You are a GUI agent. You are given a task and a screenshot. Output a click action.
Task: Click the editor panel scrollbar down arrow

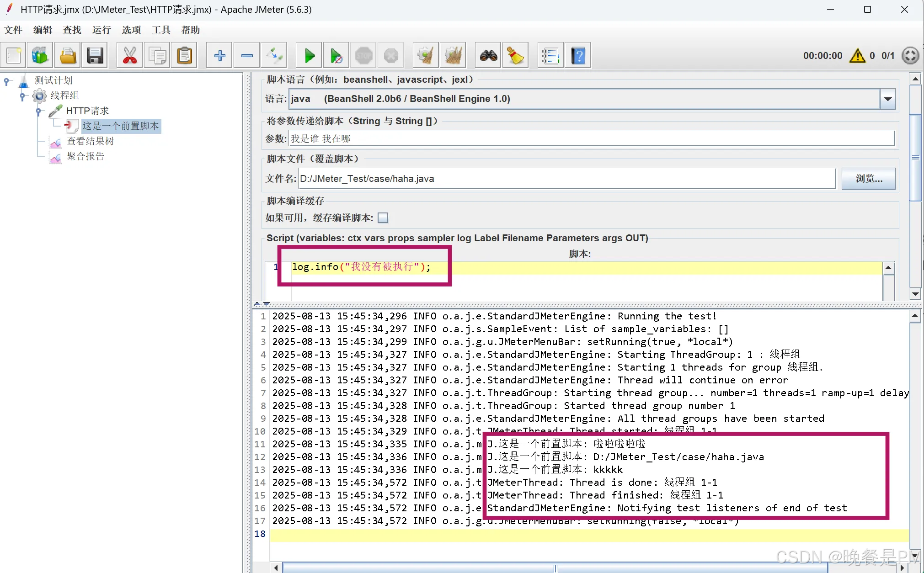[915, 293]
